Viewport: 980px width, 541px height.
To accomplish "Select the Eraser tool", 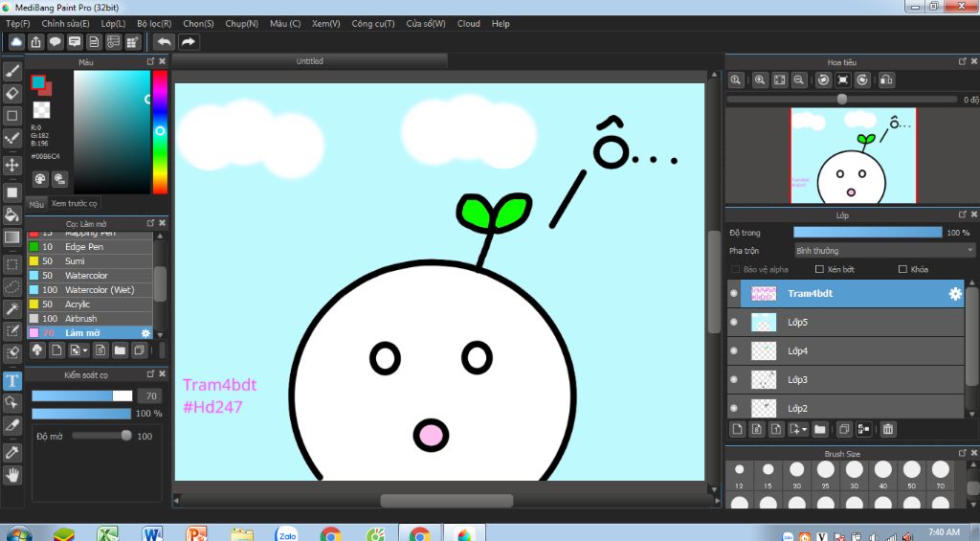I will (11, 93).
